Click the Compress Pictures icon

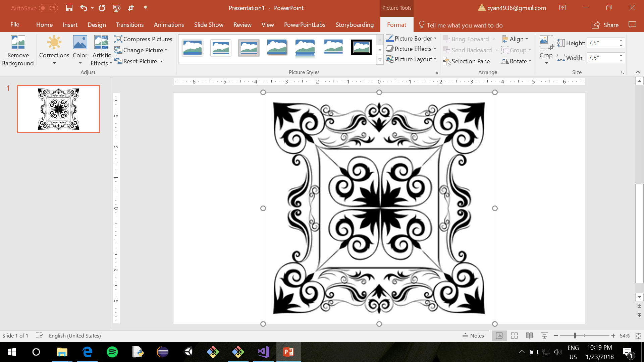coord(119,39)
